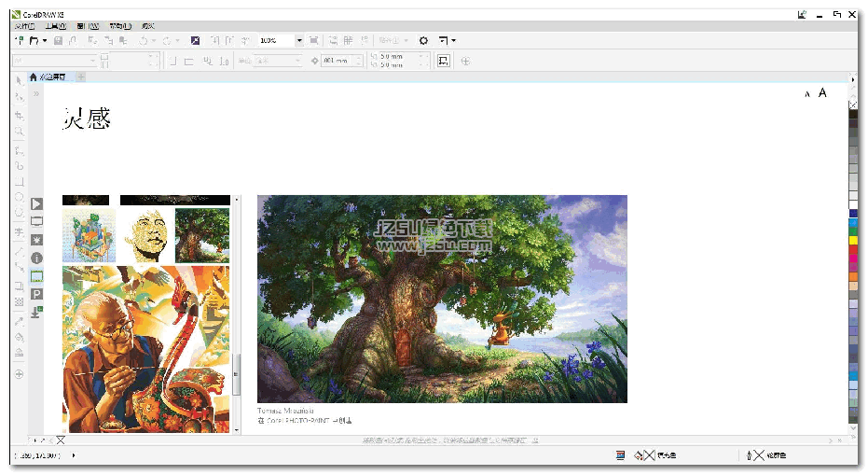868x475 pixels.
Task: Select the old man painting thumbnail
Action: coord(146,349)
